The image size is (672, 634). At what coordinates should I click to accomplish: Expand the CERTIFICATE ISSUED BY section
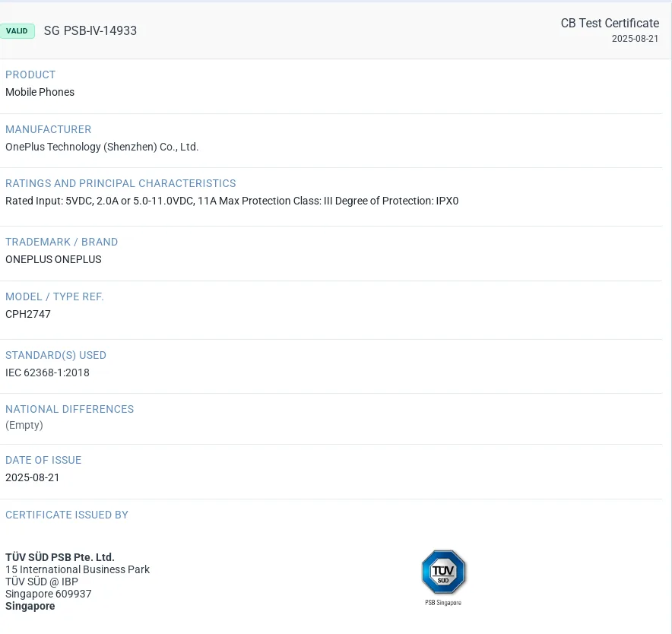point(66,515)
